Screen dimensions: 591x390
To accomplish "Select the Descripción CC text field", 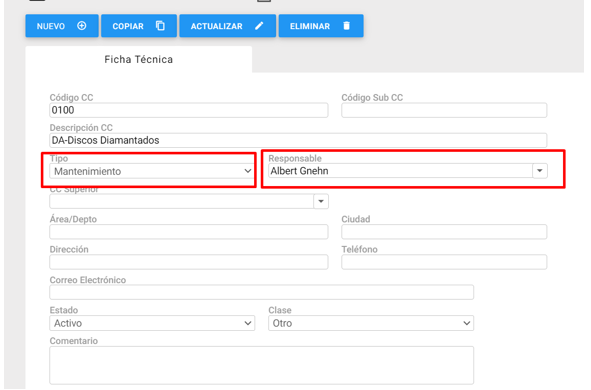I will [x=298, y=140].
